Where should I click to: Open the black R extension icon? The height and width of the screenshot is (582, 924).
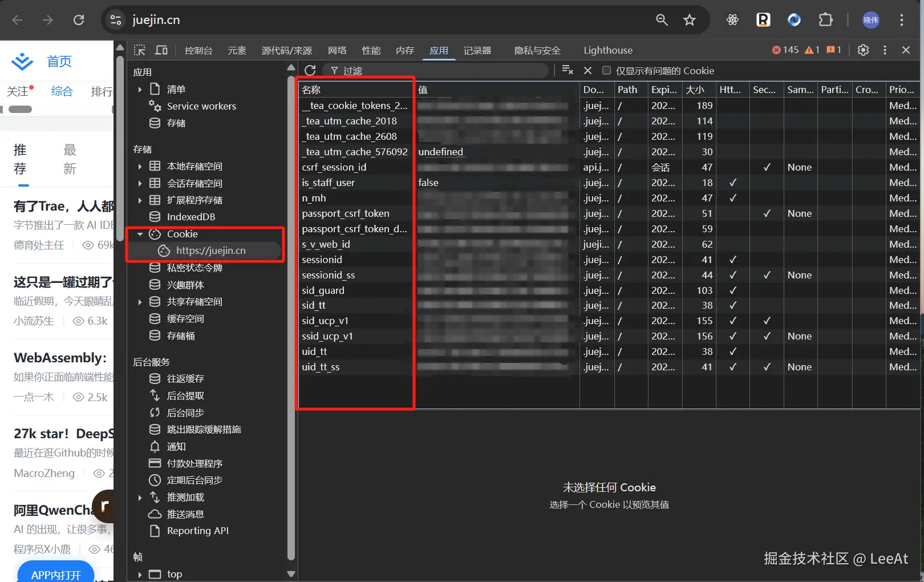coord(763,20)
